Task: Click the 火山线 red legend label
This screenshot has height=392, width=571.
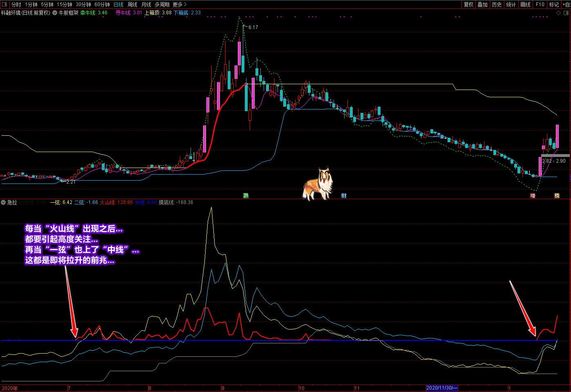Action: coord(108,202)
